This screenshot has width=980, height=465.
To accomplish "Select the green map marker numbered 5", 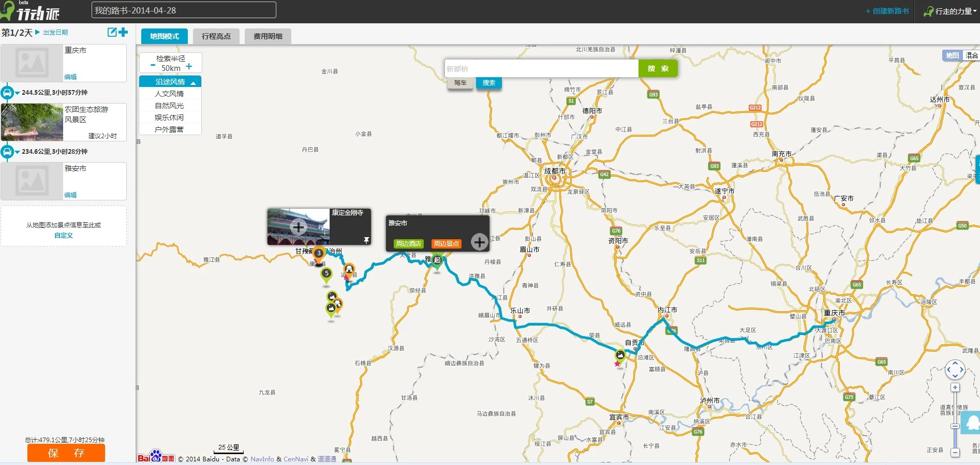I will 326,274.
